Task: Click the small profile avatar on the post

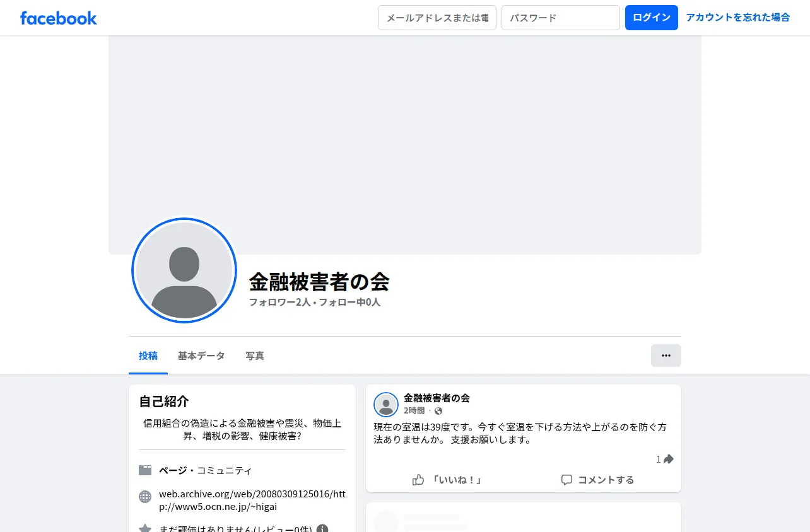Action: (386, 405)
